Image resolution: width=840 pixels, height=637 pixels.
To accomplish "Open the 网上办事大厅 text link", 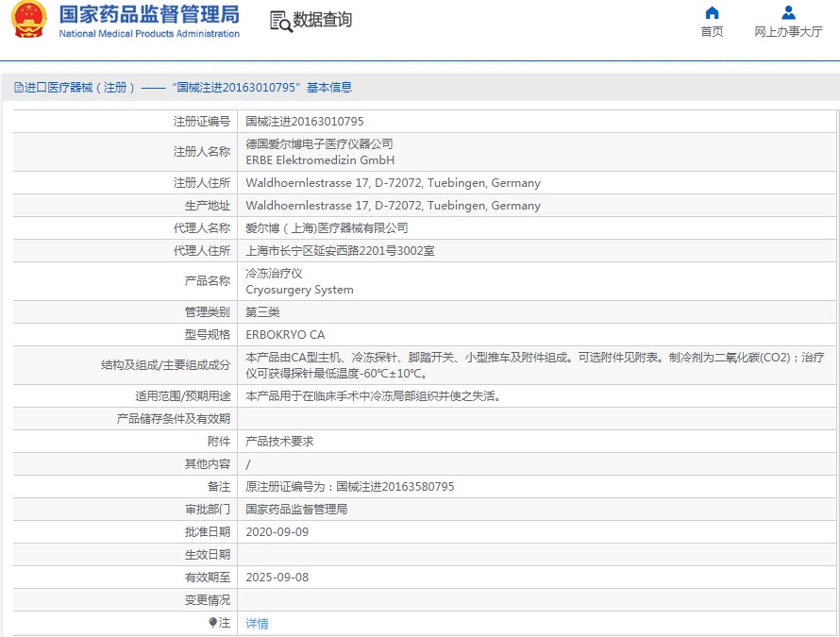I will (x=789, y=31).
